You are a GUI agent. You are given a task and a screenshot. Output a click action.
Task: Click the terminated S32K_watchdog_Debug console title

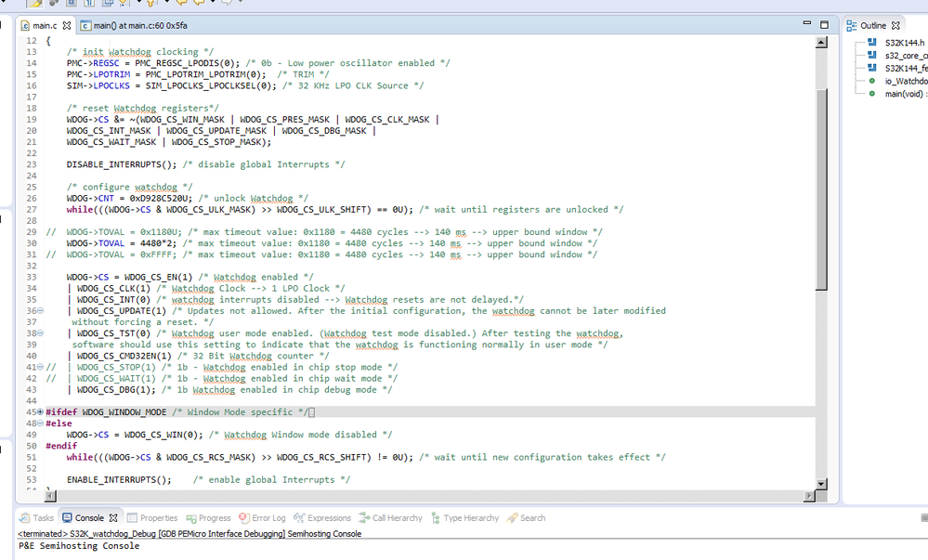pyautogui.click(x=190, y=534)
